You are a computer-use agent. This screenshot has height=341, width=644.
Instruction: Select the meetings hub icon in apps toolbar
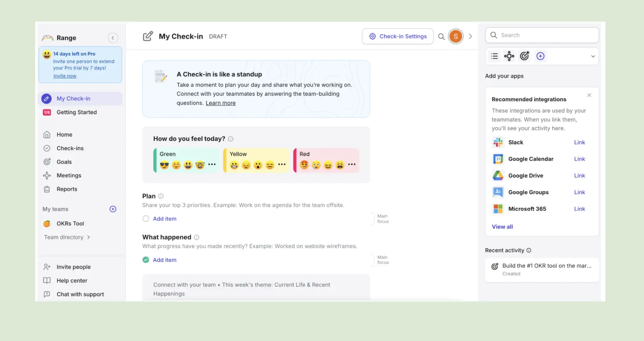(x=509, y=56)
